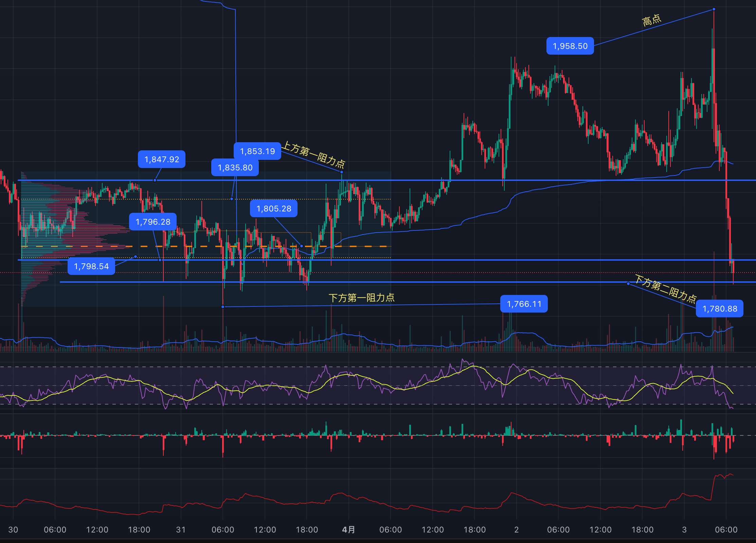This screenshot has height=543, width=756.
Task: Click the 4月 date on time axis
Action: (348, 529)
